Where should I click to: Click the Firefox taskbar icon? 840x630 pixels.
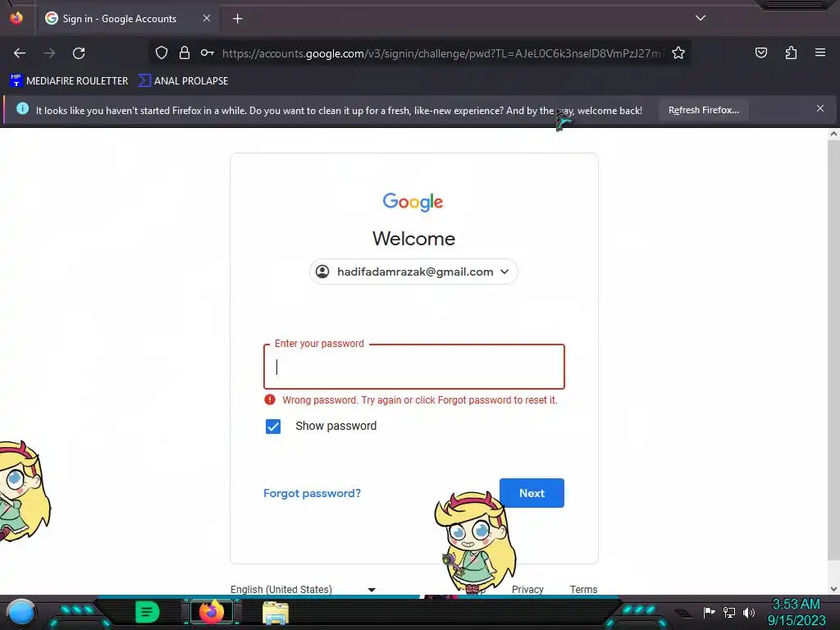[212, 612]
